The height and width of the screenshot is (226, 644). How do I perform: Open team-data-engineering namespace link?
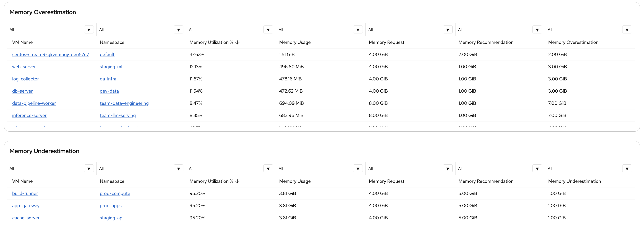coord(124,103)
